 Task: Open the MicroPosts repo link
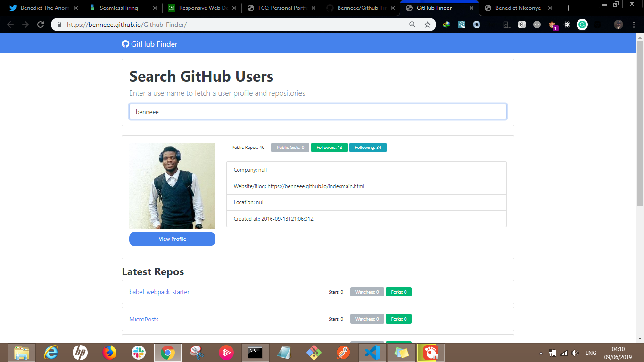click(x=144, y=319)
